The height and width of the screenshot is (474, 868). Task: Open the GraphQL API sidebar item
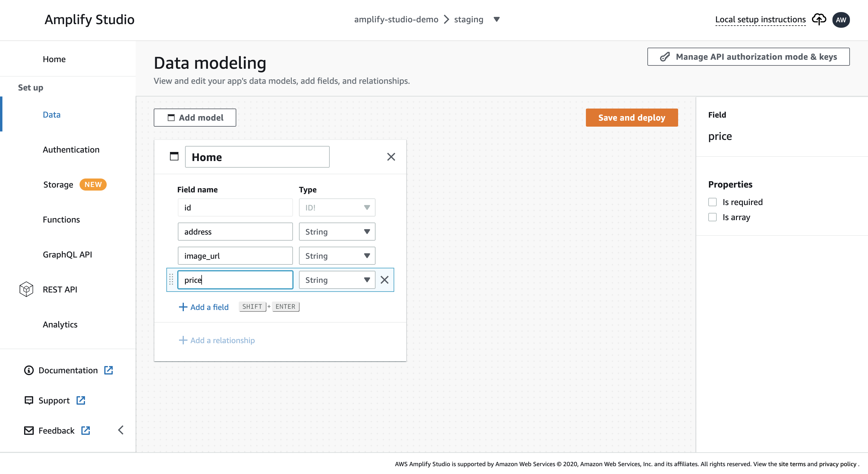point(68,254)
